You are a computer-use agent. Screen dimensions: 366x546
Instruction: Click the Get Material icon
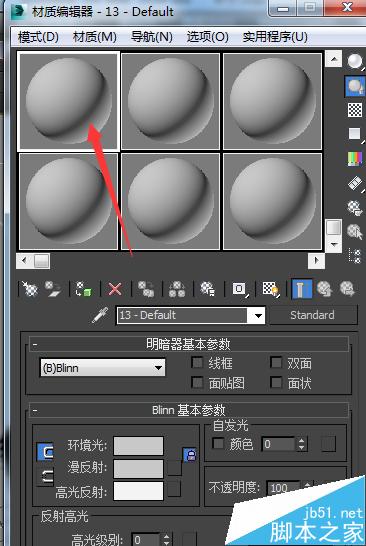click(x=29, y=289)
